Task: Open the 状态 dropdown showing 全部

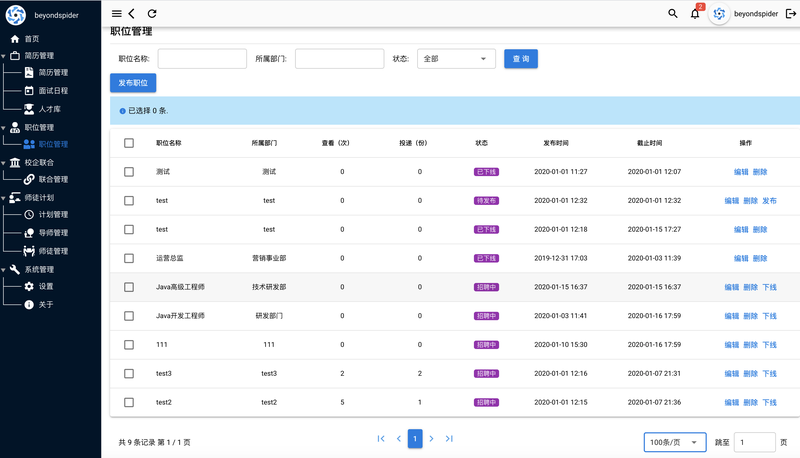Action: pyautogui.click(x=456, y=59)
